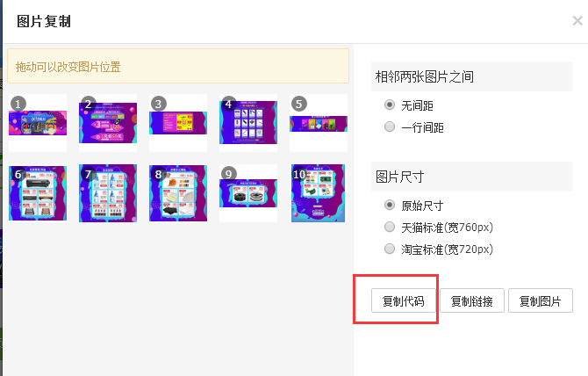Image resolution: width=588 pixels, height=376 pixels.
Task: Select thumbnail number 4 product grid
Action: tap(248, 123)
